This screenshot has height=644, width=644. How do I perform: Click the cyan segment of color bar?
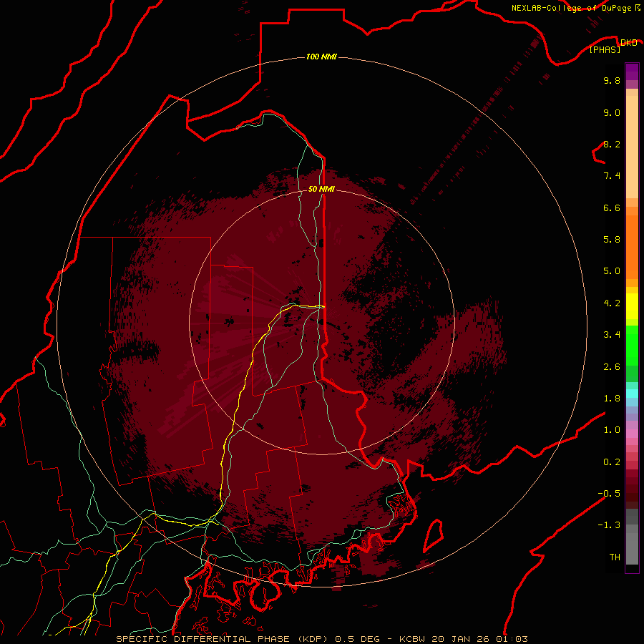click(x=632, y=393)
